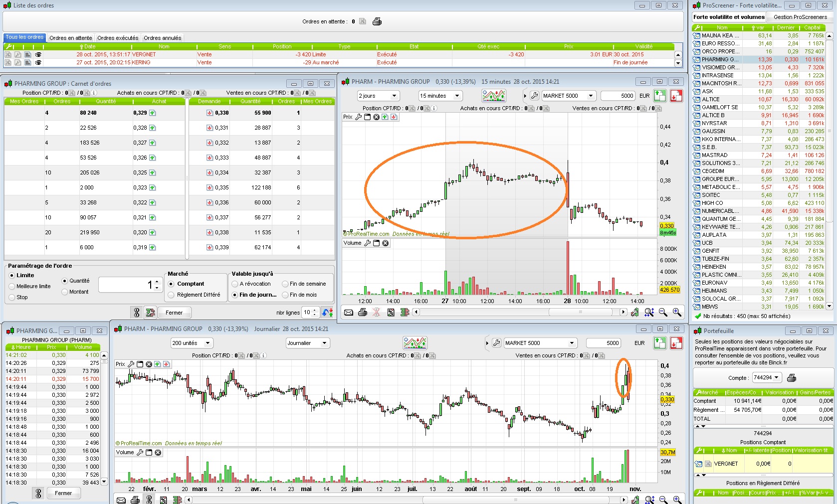Viewport: 837px width, 504px height.
Task: Click the order quantity input field showing 1
Action: (x=131, y=285)
